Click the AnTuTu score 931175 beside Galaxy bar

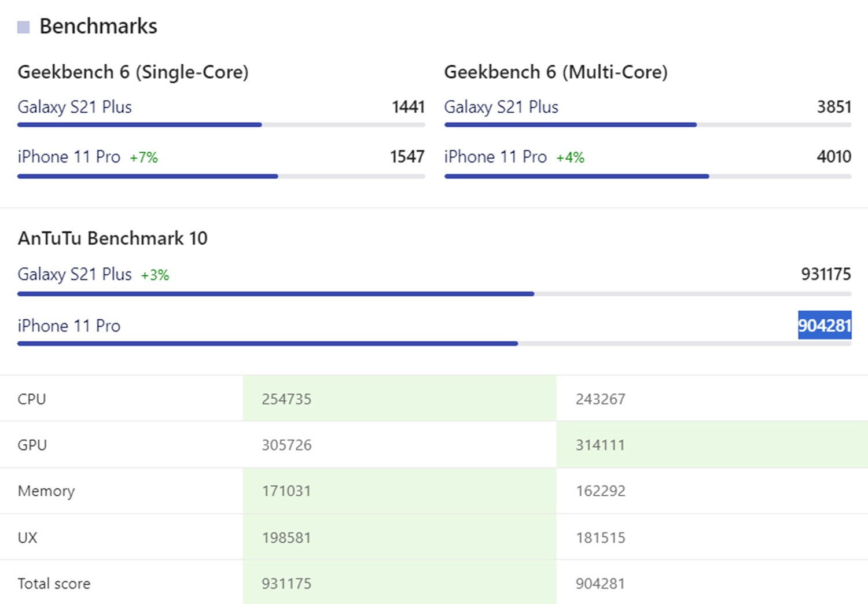(x=826, y=274)
